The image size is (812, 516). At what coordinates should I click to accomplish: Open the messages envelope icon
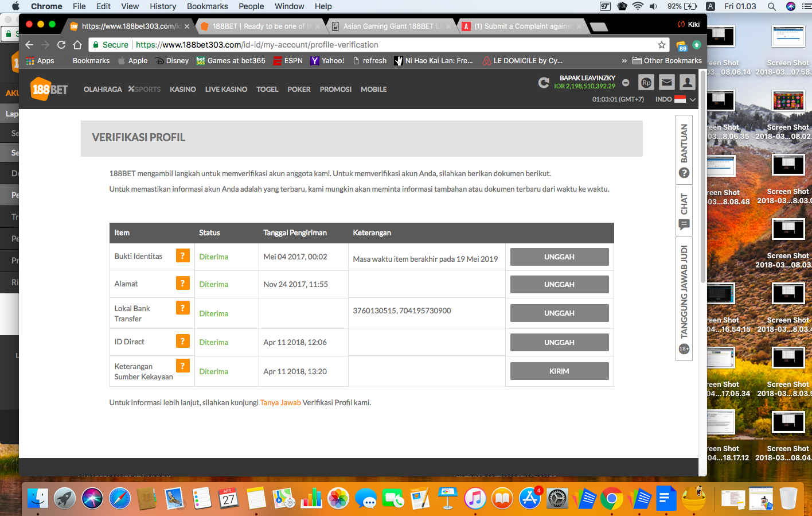tap(667, 83)
